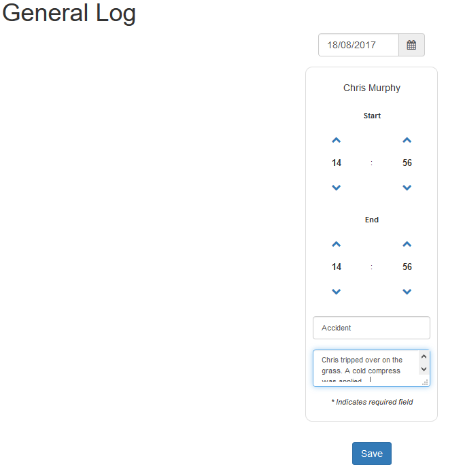
Task: Click the textarea resize handle corner
Action: (425, 382)
